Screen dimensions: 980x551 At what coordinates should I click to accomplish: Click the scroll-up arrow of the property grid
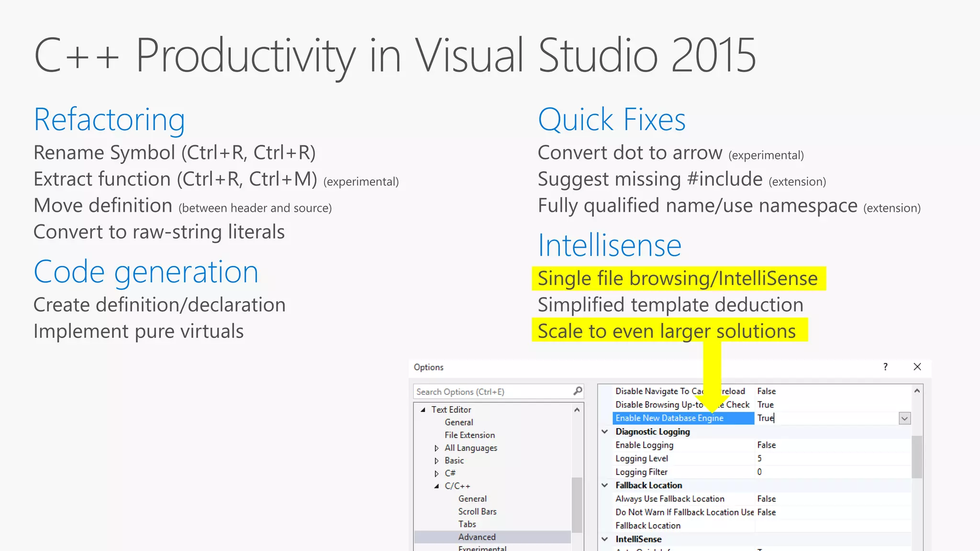tap(917, 391)
